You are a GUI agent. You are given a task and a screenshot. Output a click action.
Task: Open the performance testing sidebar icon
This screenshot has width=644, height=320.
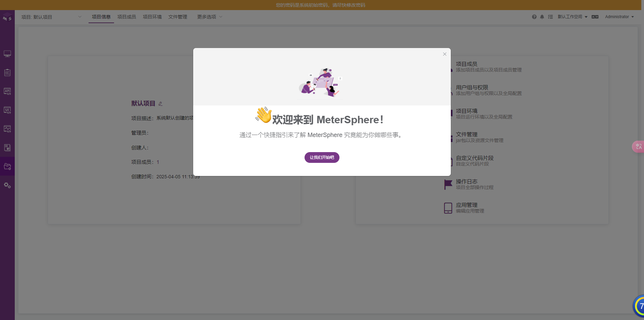[7, 129]
